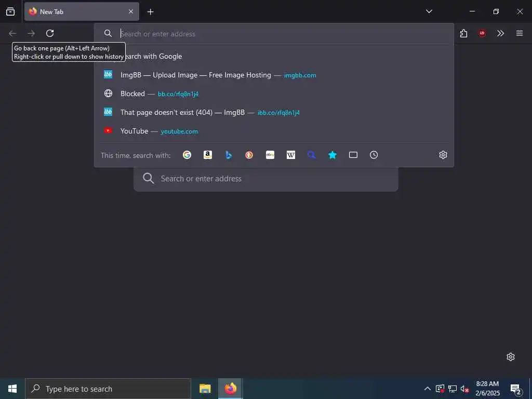Open File Explorer from taskbar
Screen dimensions: 532x399
[205, 389]
